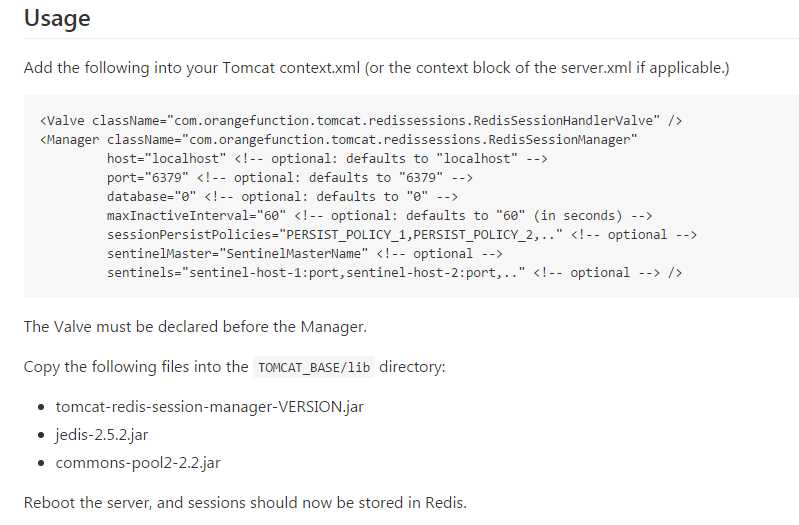
Task: Click the sessionPersistPolicies attribute line
Action: pos(402,234)
